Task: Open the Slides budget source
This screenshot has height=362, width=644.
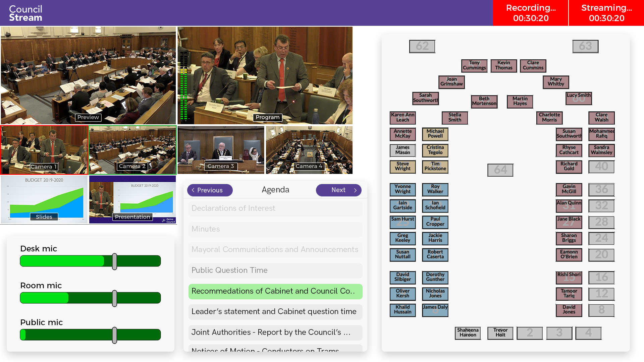Action: [44, 199]
